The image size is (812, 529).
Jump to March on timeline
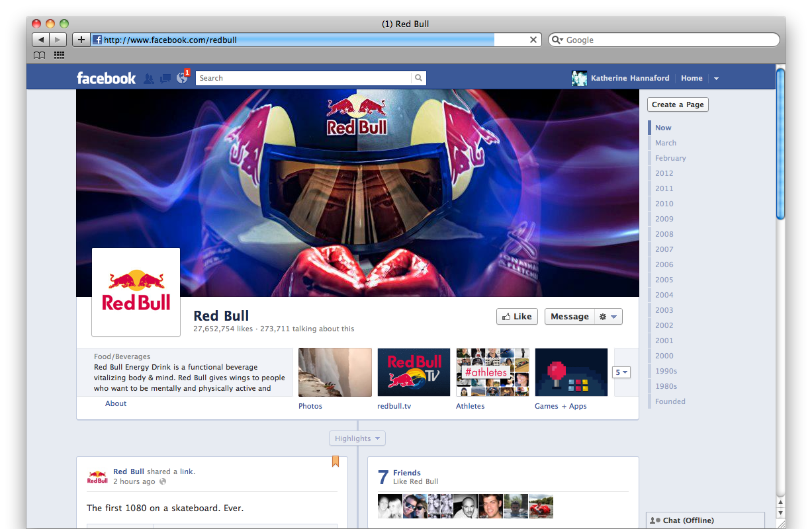click(666, 143)
